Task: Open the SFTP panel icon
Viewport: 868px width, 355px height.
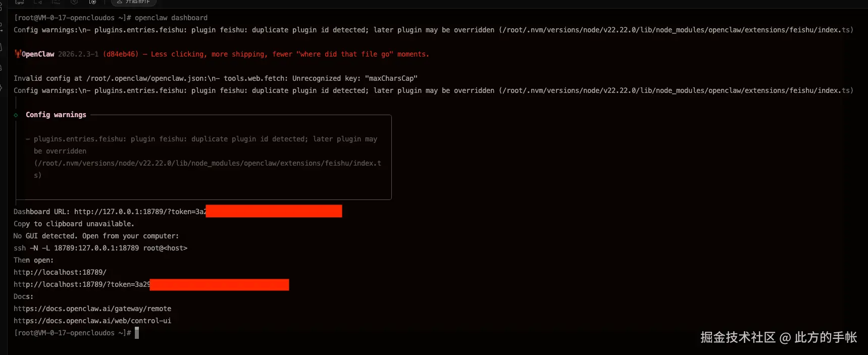Action: click(20, 2)
